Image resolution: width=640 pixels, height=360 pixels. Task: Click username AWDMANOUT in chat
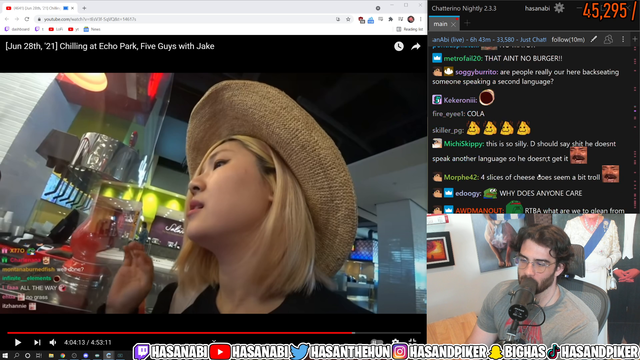point(479,211)
